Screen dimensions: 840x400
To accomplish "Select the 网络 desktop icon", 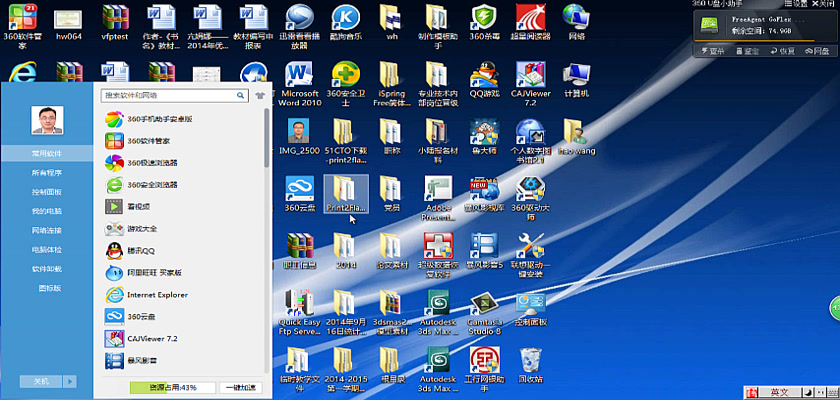I will (x=576, y=22).
